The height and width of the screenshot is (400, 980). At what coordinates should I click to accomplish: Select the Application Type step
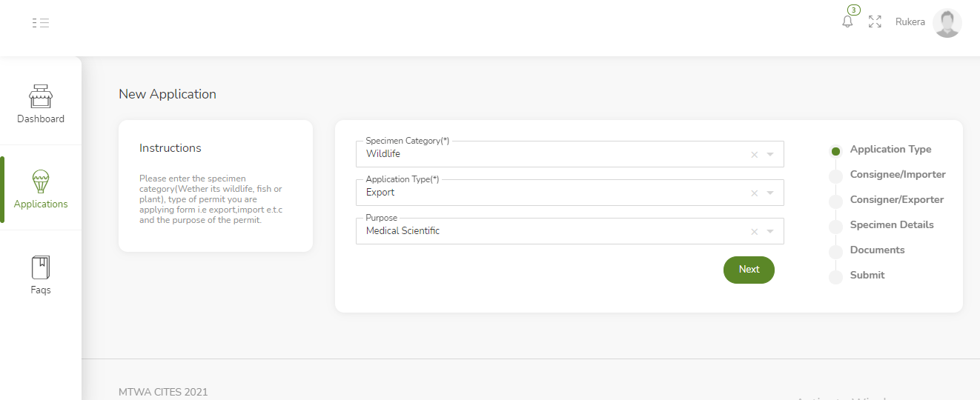(890, 150)
